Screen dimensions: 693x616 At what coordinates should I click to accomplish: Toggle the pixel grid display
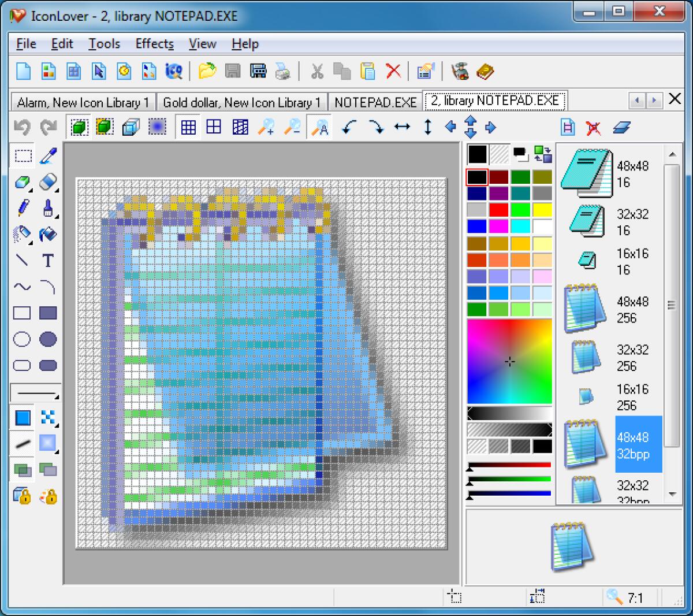coord(188,127)
